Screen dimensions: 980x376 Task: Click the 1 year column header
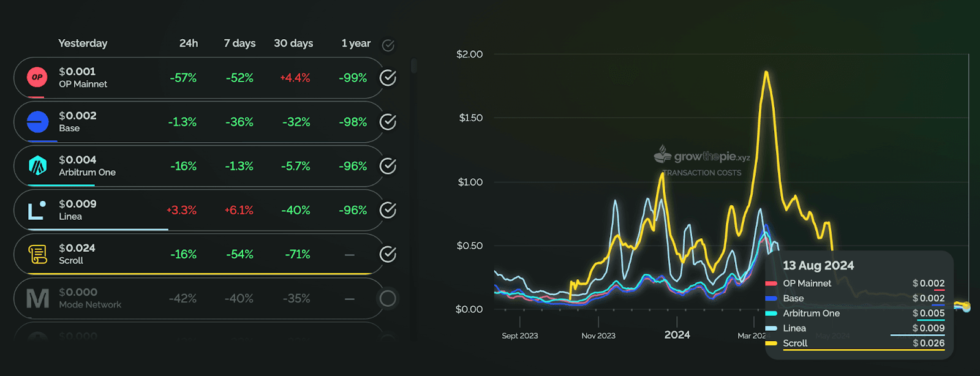click(x=356, y=43)
